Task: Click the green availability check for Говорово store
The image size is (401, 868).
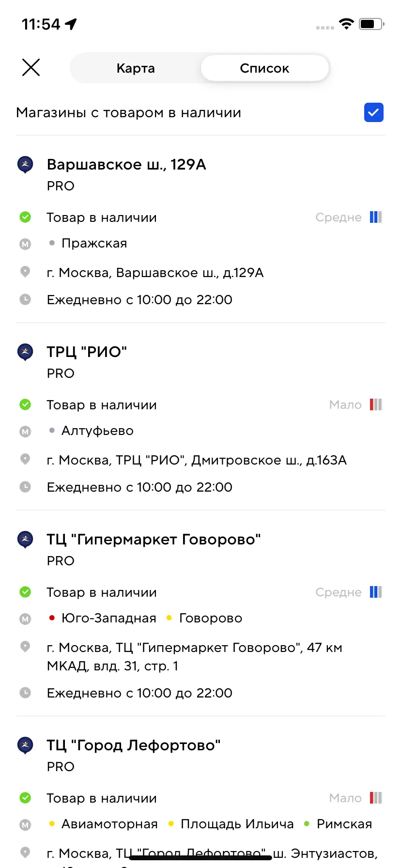Action: (x=25, y=592)
